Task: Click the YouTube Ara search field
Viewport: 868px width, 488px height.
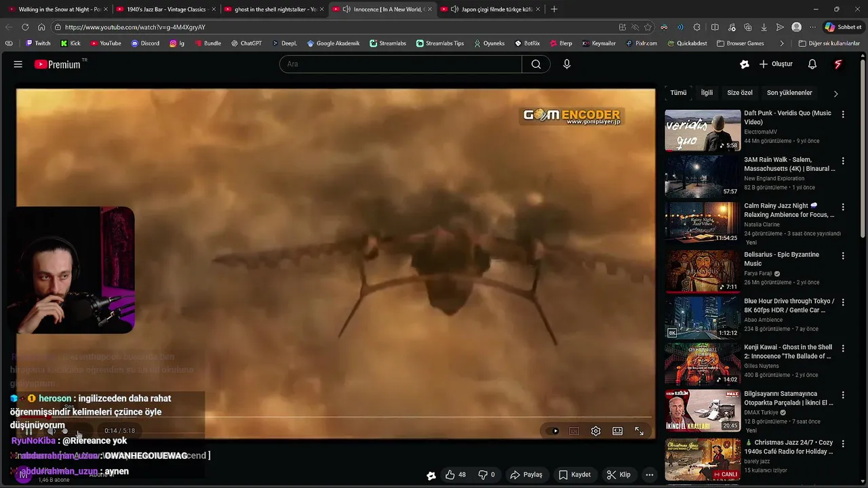Action: 400,64
